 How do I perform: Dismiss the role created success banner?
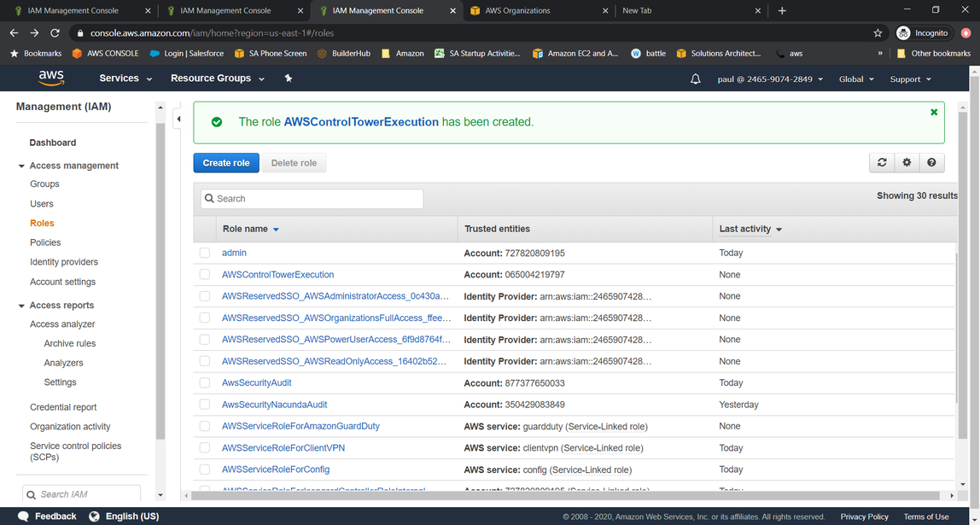coord(934,112)
